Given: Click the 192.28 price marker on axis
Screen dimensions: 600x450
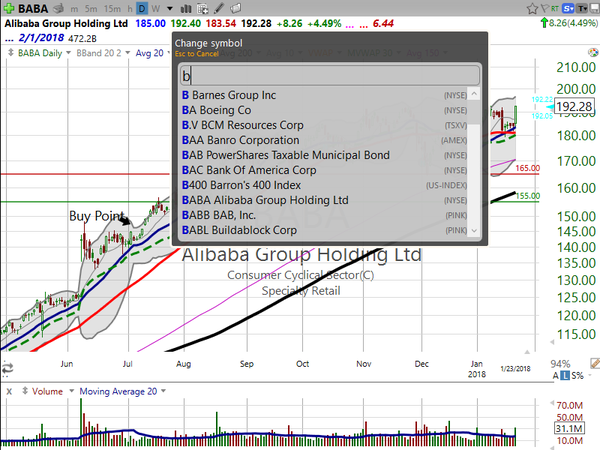Looking at the screenshot, I should coord(574,106).
